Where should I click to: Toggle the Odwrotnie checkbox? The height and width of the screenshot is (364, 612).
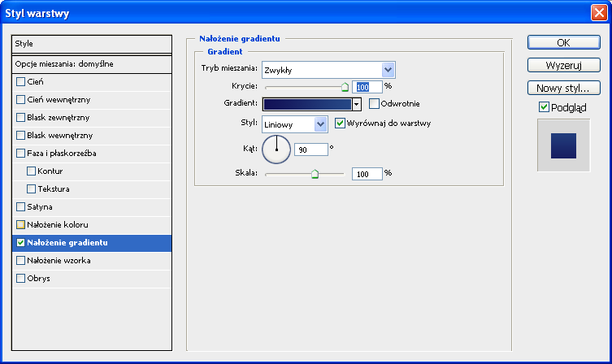coord(374,103)
